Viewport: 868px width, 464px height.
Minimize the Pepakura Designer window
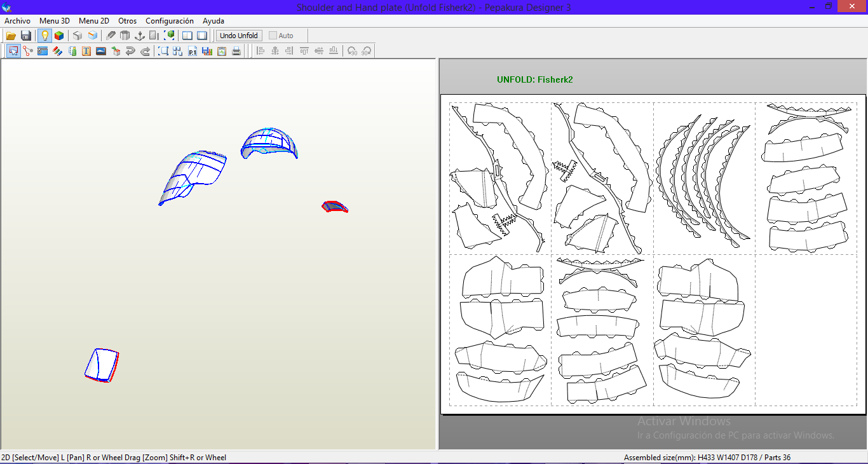pyautogui.click(x=811, y=6)
